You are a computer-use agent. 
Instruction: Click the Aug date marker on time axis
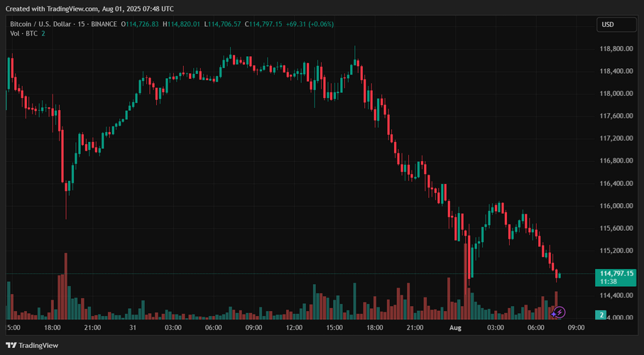tap(455, 328)
